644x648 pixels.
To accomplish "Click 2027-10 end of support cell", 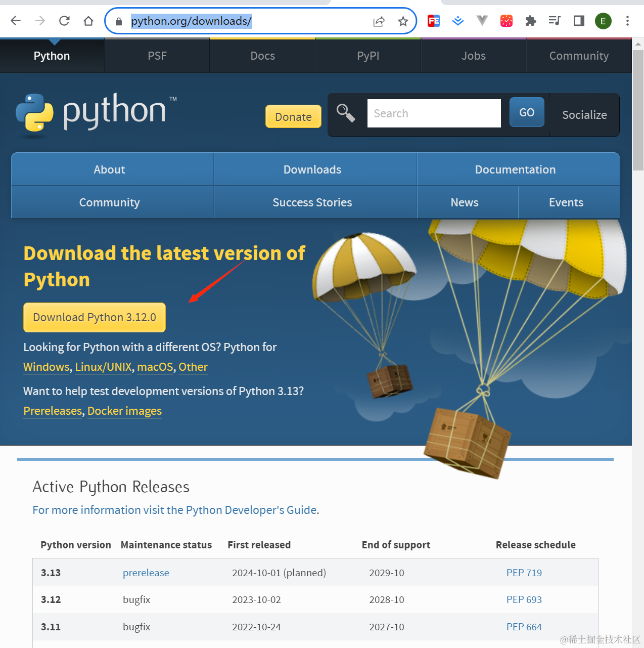I will pos(387,627).
